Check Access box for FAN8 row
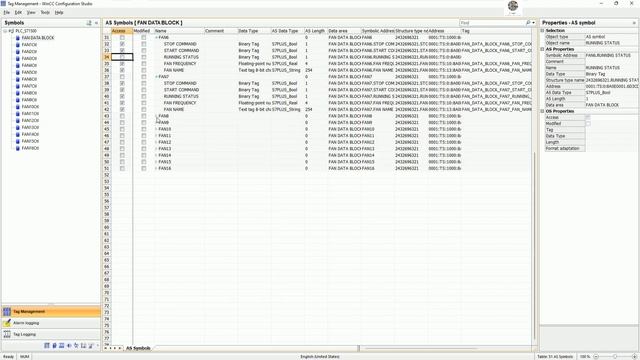The height and width of the screenshot is (360, 640). pyautogui.click(x=122, y=116)
